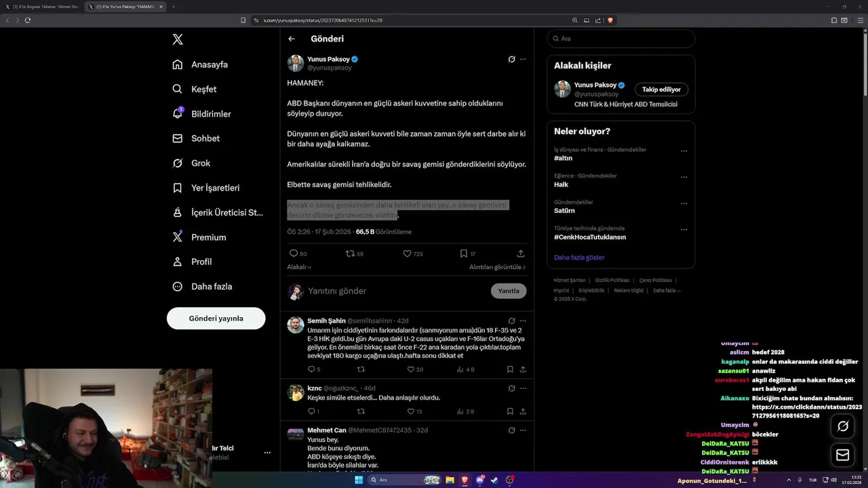The height and width of the screenshot is (488, 868).
Task: Click the browser address bar URL
Action: point(323,20)
